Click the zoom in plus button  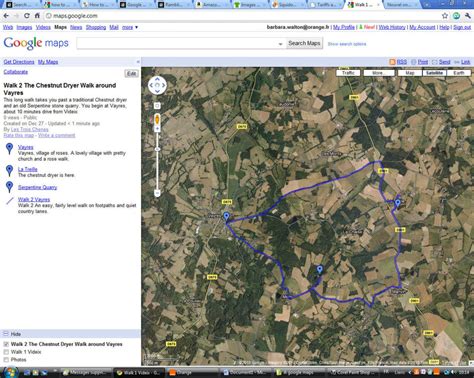tap(157, 129)
